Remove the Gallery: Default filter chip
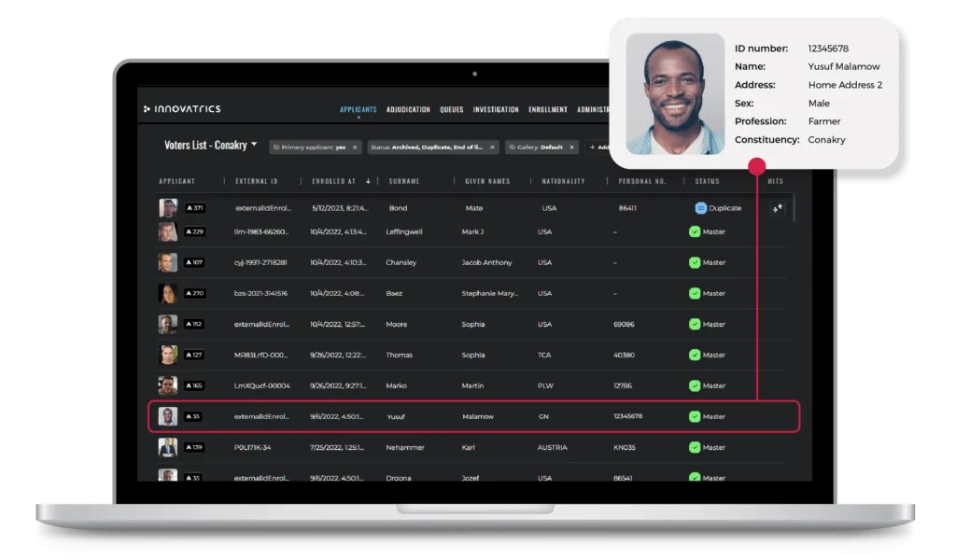 572,147
